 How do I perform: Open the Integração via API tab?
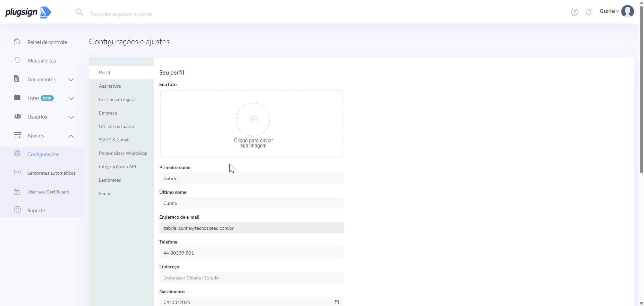click(121, 167)
